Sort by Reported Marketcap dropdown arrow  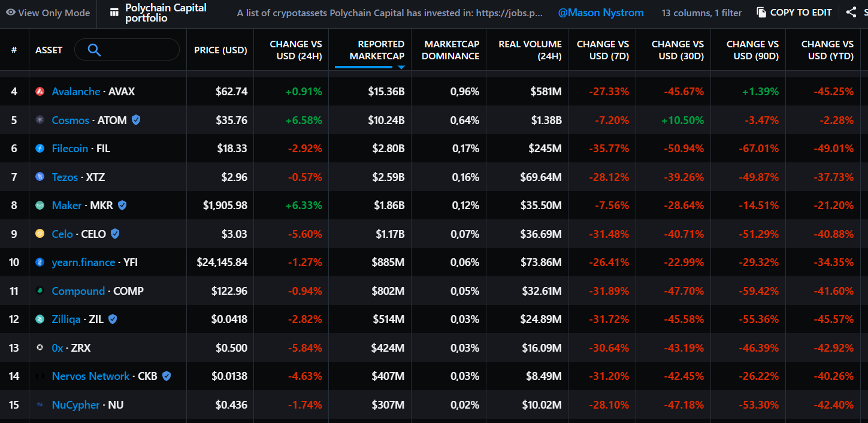(401, 67)
